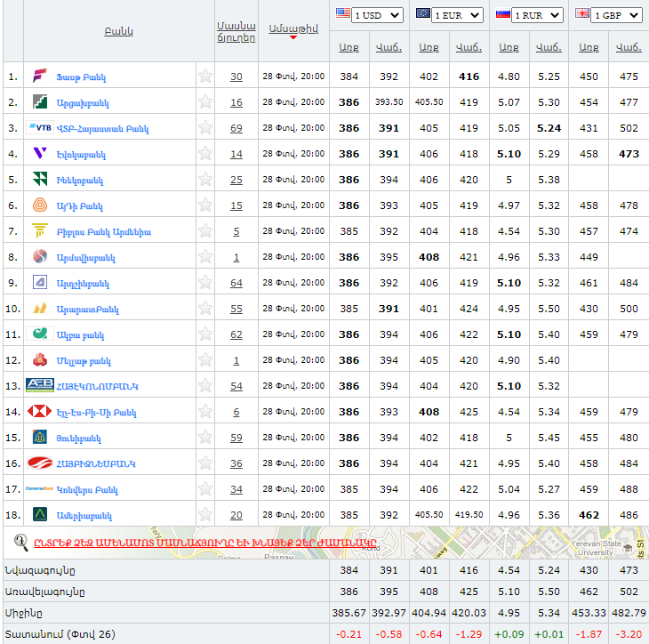Open branches link showing 69
Image resolution: width=649 pixels, height=644 pixels.
coord(236,128)
